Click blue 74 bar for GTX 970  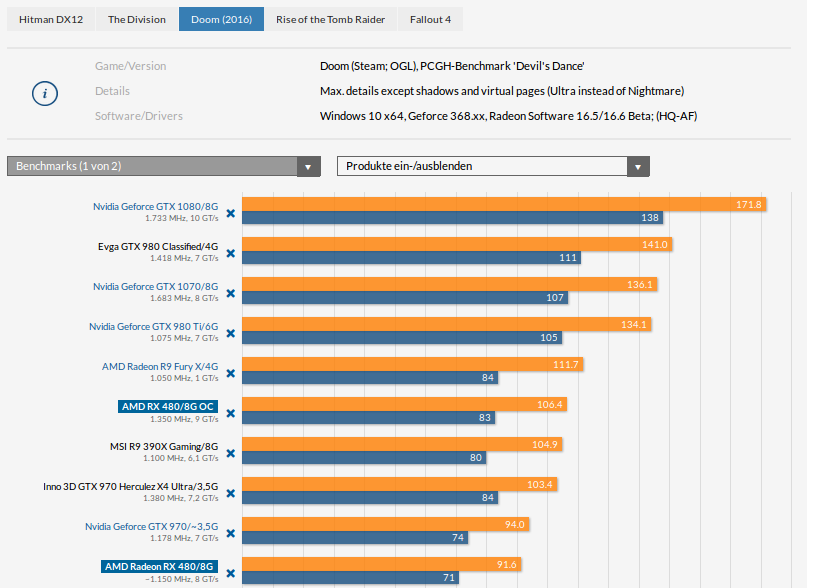point(355,537)
